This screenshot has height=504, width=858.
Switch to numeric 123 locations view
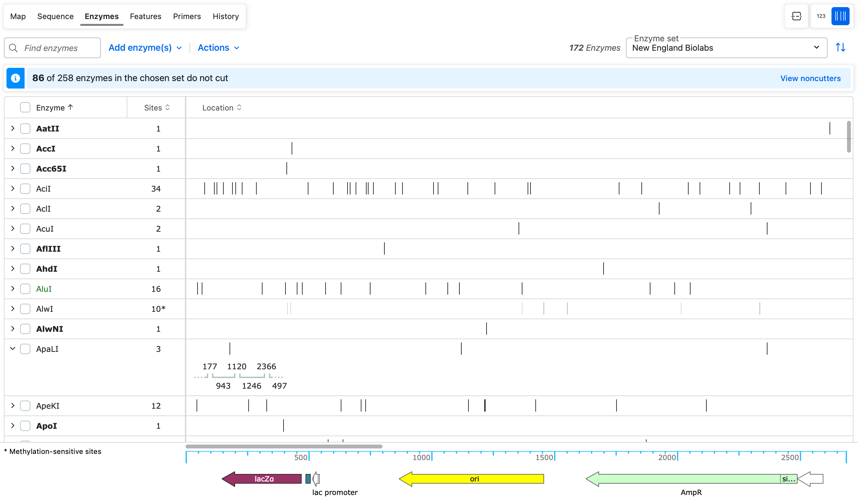(820, 16)
